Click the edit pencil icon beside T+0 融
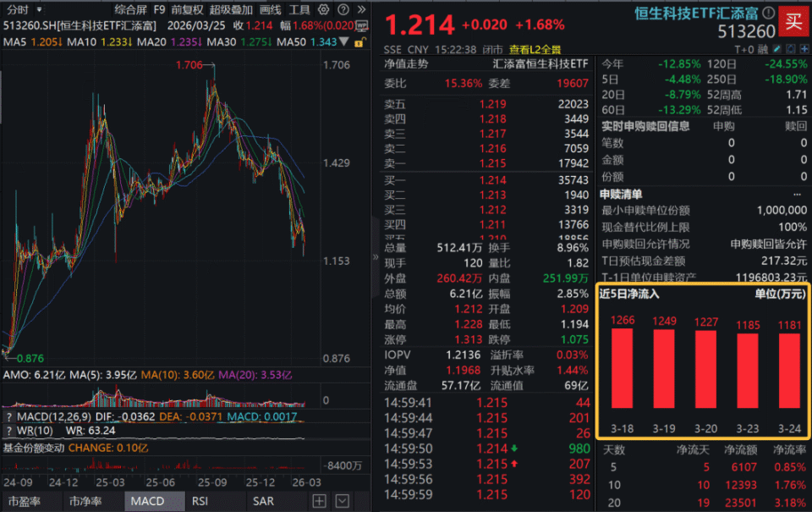Image resolution: width=812 pixels, height=512 pixels. coord(776,49)
